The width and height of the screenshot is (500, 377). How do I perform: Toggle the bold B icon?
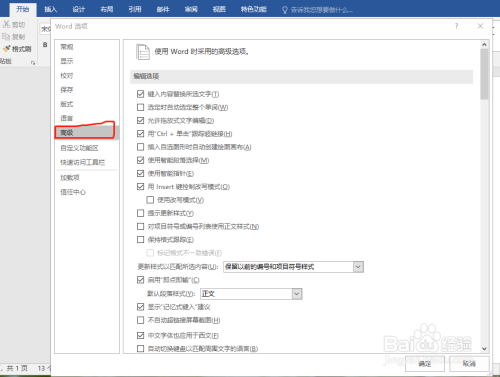pos(45,45)
